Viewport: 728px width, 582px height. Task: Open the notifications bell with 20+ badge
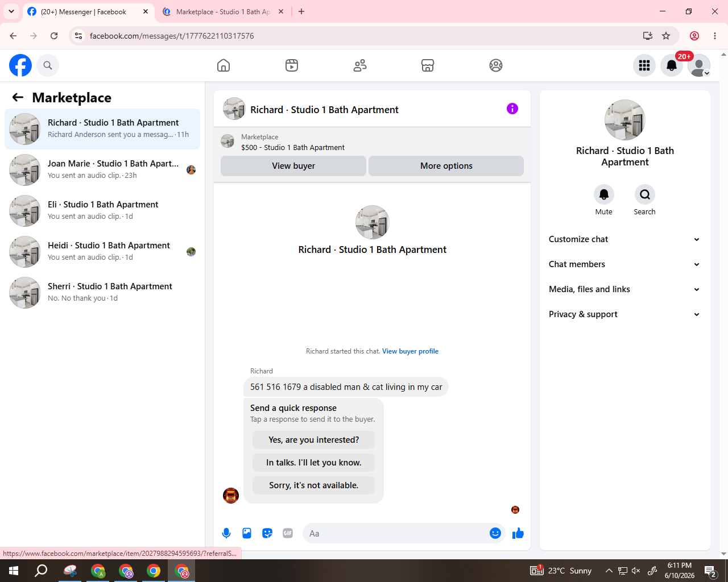click(x=672, y=65)
